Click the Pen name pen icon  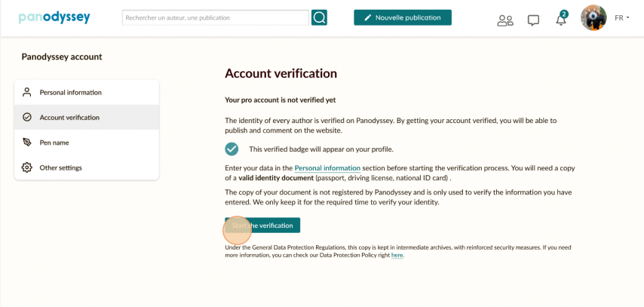pyautogui.click(x=27, y=142)
